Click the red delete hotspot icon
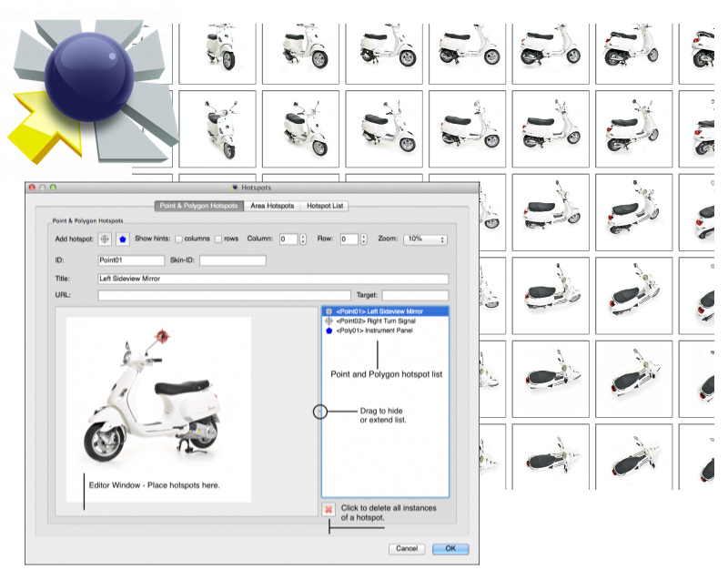This screenshot has width=728, height=580. [329, 509]
